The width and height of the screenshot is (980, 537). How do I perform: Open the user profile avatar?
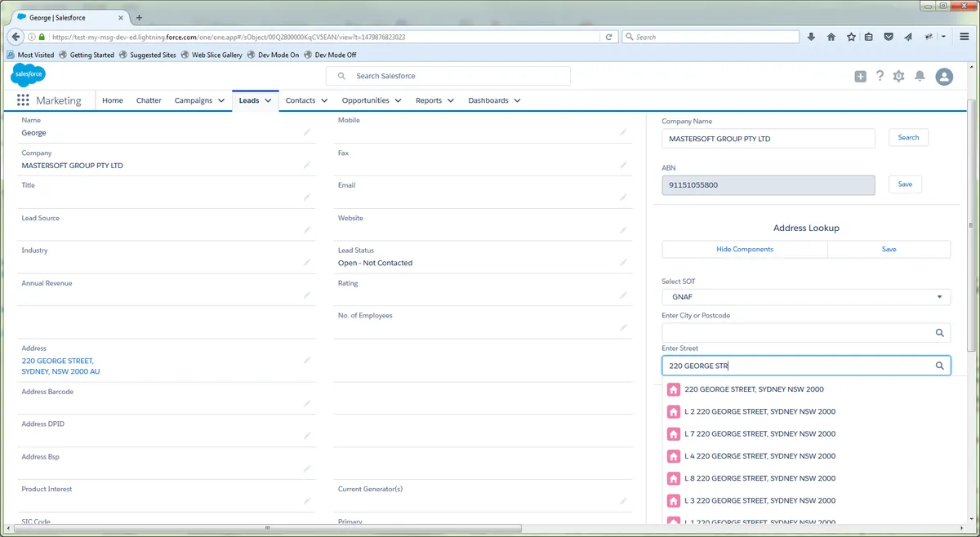(x=944, y=76)
